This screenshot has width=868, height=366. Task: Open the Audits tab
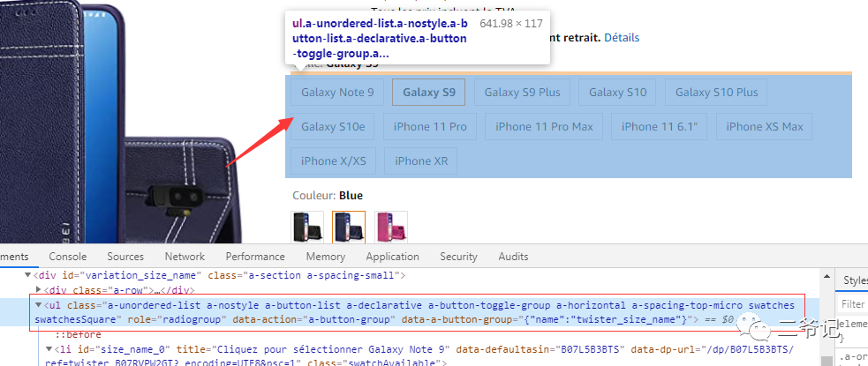coord(513,257)
